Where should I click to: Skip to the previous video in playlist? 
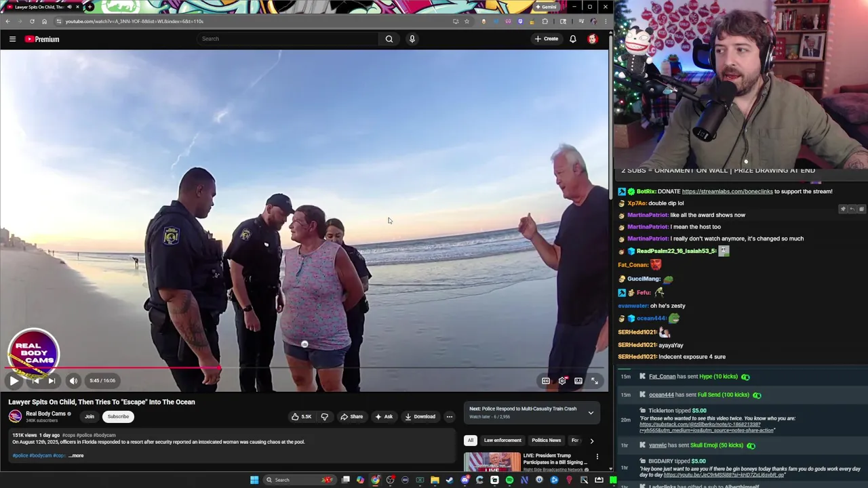tap(35, 381)
